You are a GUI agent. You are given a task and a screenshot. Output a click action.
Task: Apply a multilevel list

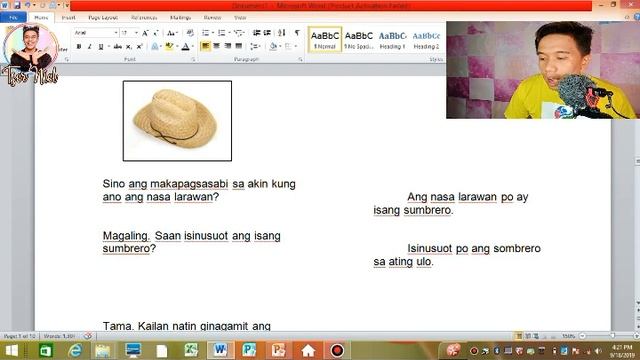(x=238, y=33)
